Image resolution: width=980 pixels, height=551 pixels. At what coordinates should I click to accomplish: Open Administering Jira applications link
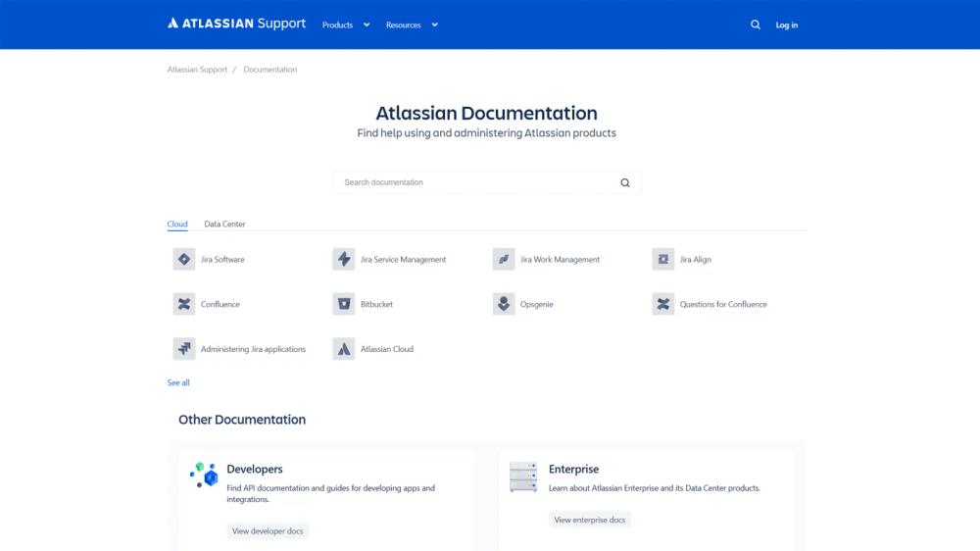coord(253,350)
